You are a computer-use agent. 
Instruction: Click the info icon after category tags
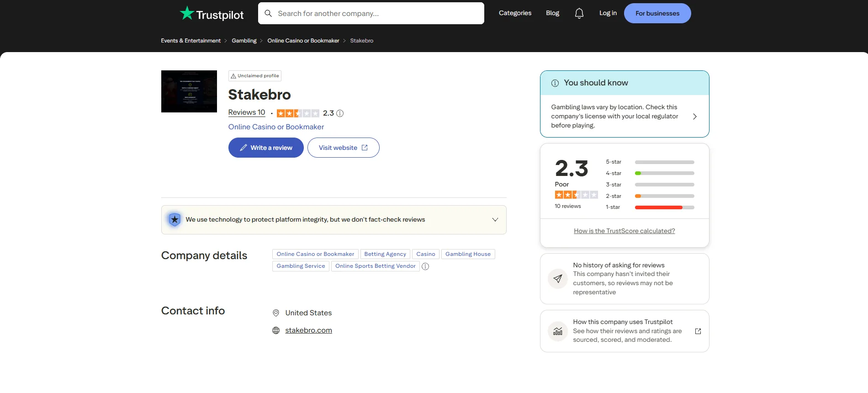tap(425, 266)
